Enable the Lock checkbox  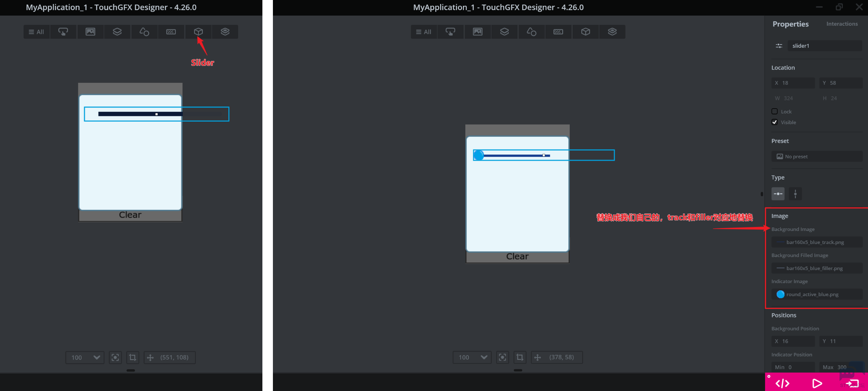(x=774, y=112)
